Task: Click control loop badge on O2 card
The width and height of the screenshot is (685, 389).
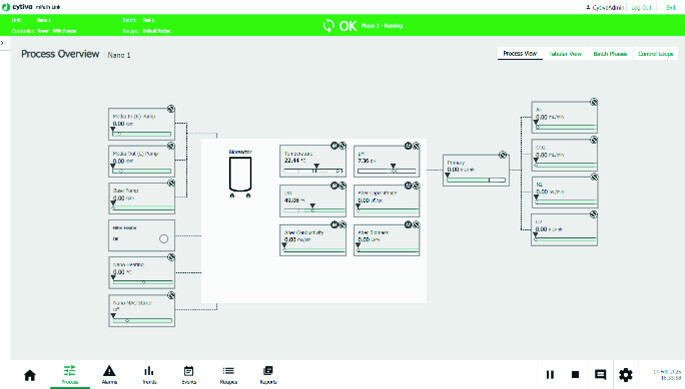Action: click(x=593, y=214)
